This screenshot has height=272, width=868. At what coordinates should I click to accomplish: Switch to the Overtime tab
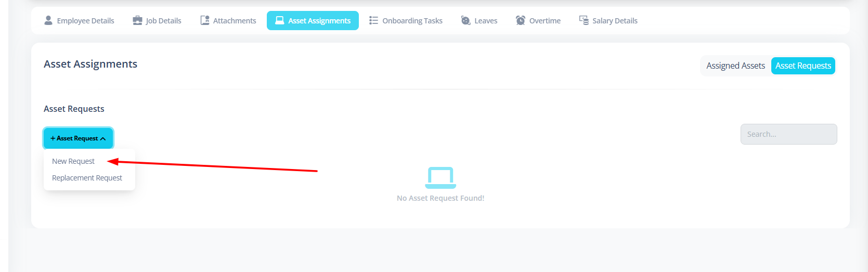click(x=538, y=21)
